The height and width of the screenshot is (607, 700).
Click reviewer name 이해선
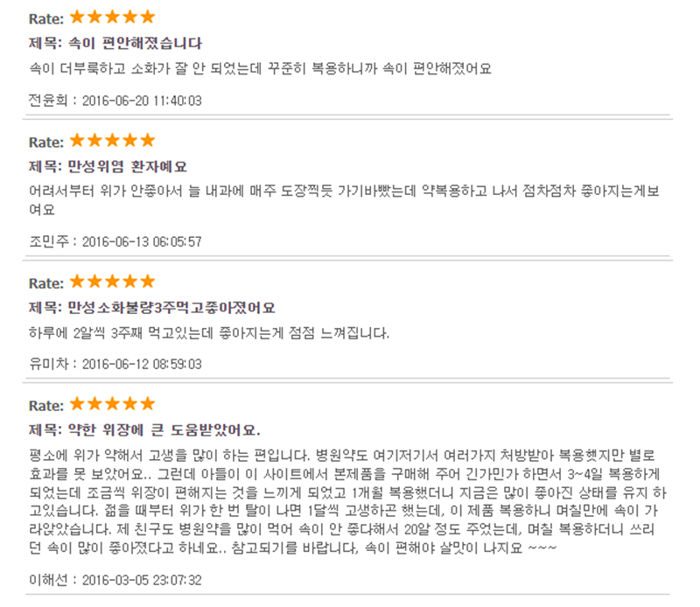48,580
